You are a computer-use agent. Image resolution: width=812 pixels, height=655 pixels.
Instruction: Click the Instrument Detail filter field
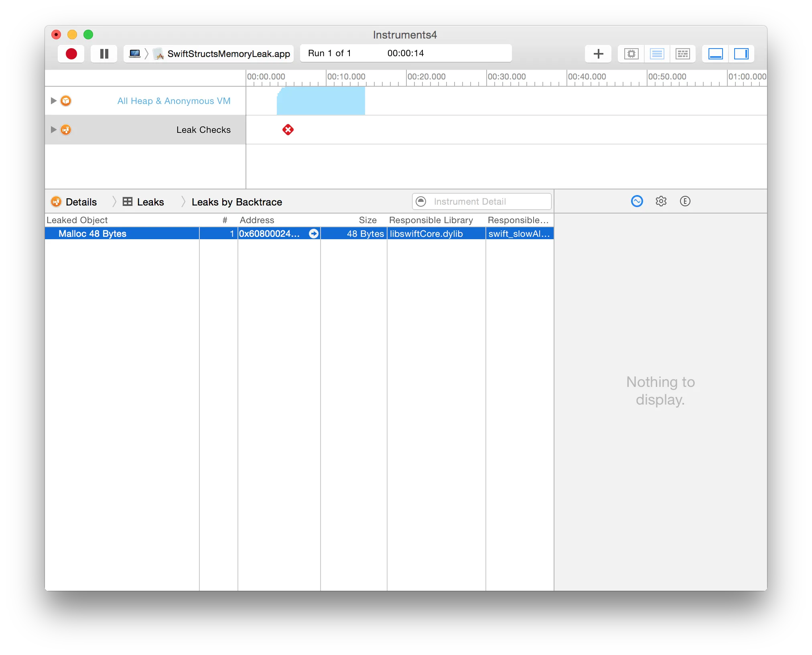(481, 201)
